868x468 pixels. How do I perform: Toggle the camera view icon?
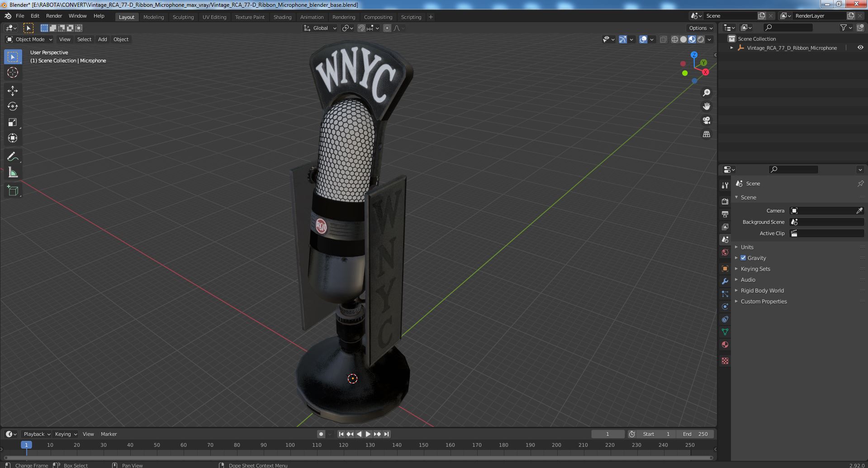(x=706, y=120)
